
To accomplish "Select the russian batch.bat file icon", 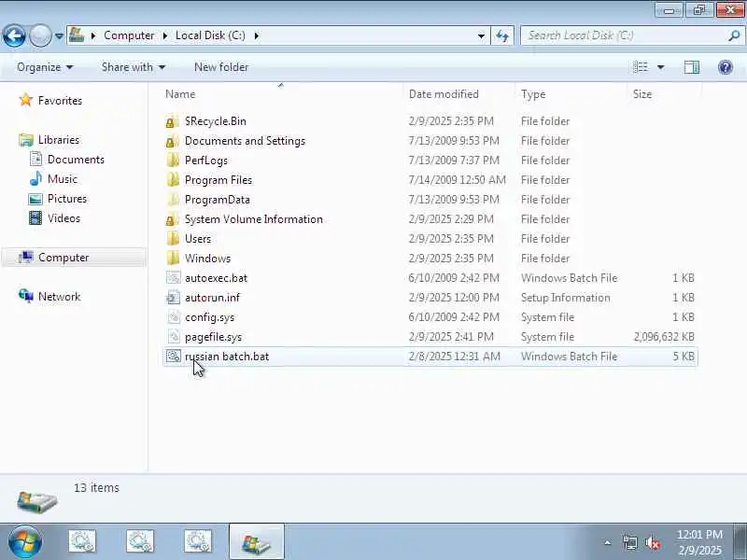I will click(x=174, y=357).
